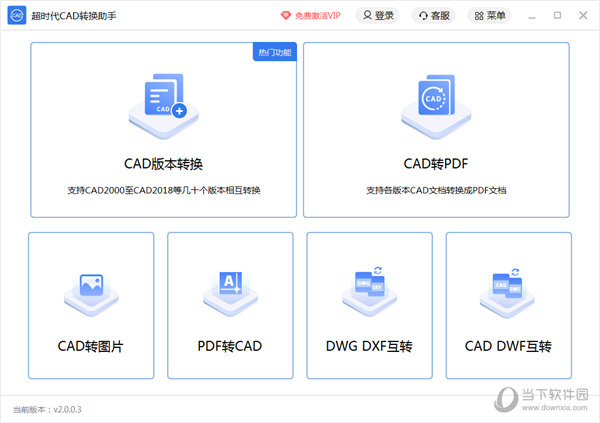Select DWG DXF互转 label
600x423 pixels.
coord(369,346)
